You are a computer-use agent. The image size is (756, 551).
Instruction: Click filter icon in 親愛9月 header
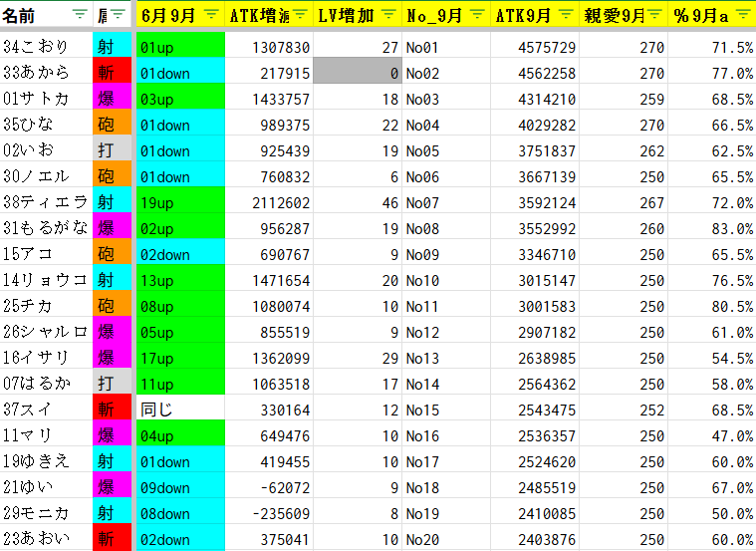point(655,15)
